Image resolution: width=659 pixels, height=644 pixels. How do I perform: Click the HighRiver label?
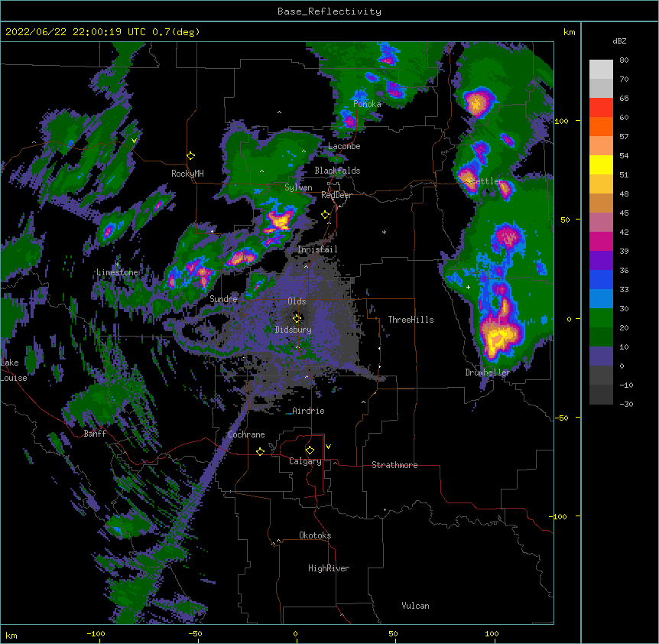pos(329,568)
